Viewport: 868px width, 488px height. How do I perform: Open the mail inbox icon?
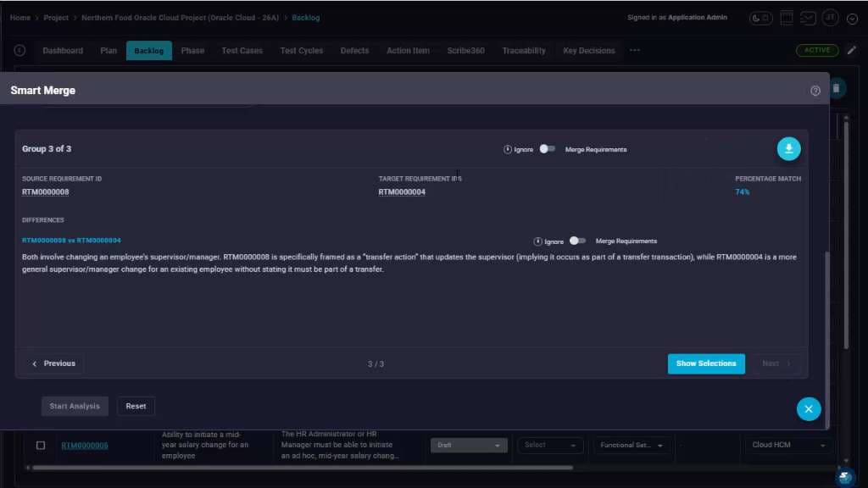tap(808, 18)
